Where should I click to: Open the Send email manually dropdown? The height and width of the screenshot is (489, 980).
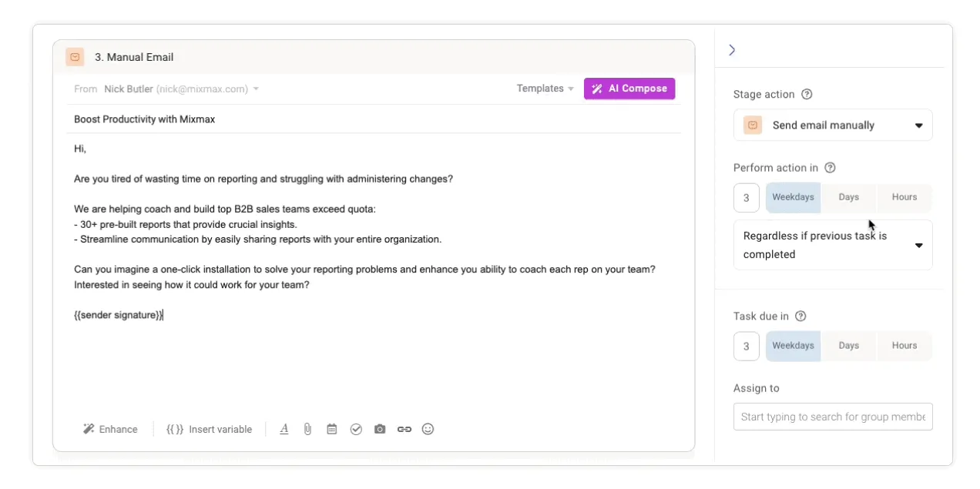tap(833, 125)
